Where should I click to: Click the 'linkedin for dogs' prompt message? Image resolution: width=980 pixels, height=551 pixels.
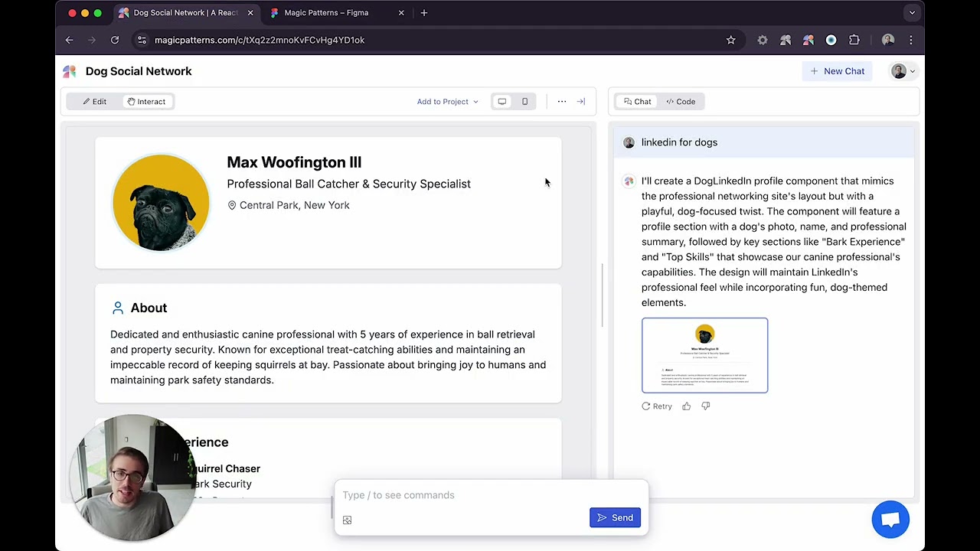pyautogui.click(x=679, y=142)
